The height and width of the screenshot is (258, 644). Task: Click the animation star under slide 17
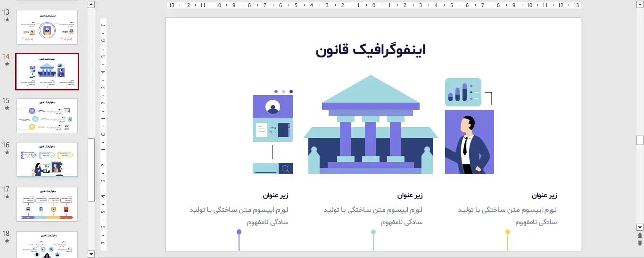pyautogui.click(x=7, y=196)
